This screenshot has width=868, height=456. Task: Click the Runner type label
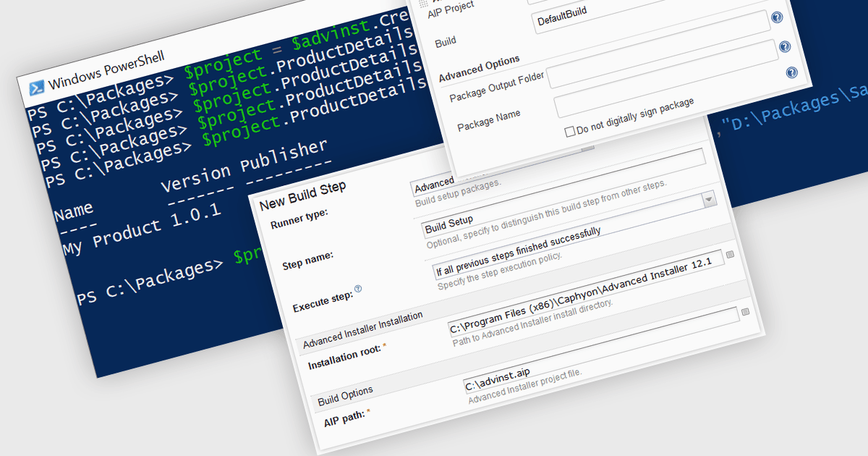click(299, 219)
